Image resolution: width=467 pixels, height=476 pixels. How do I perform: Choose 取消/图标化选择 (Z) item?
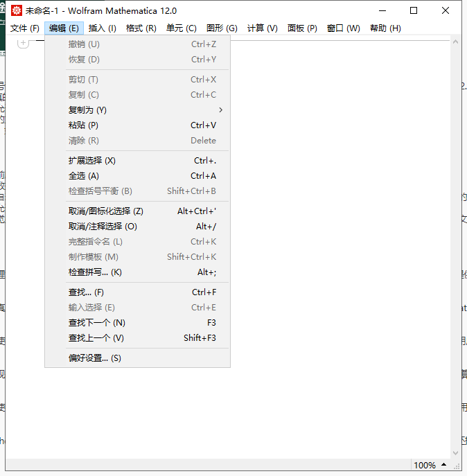138,211
